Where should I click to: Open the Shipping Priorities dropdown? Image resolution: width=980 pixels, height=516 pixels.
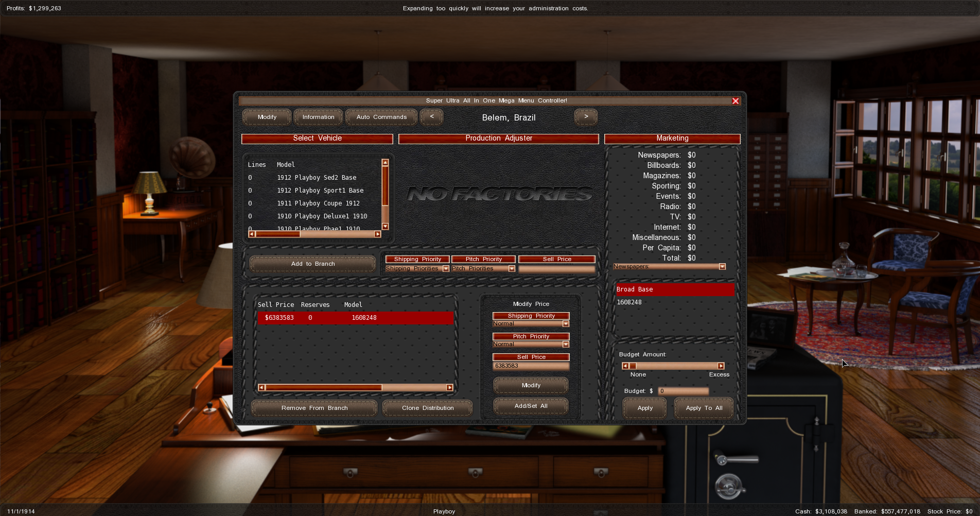coord(446,269)
